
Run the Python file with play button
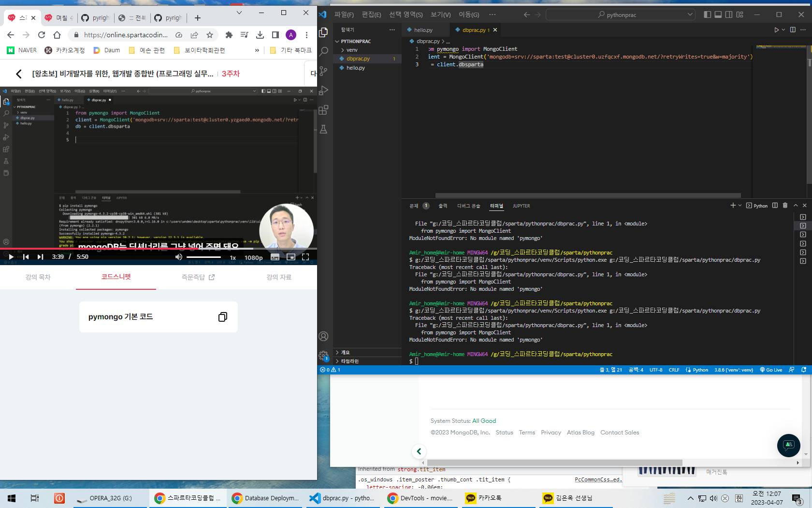click(776, 30)
